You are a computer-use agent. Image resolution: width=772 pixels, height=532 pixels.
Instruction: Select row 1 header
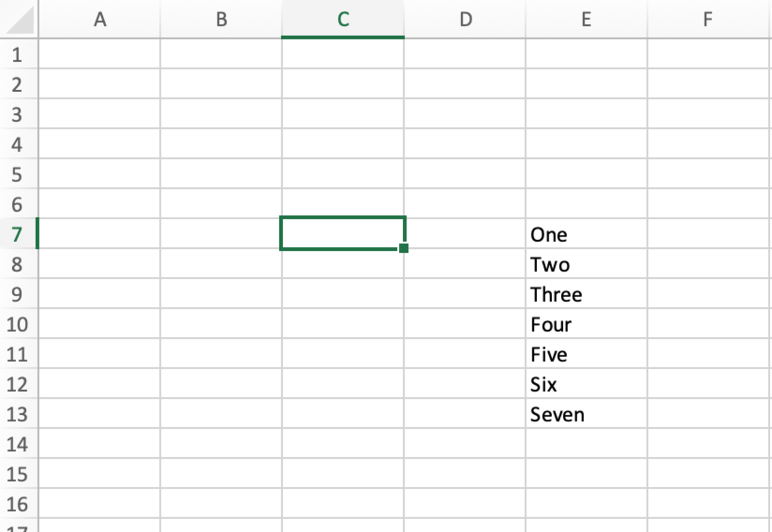click(17, 55)
